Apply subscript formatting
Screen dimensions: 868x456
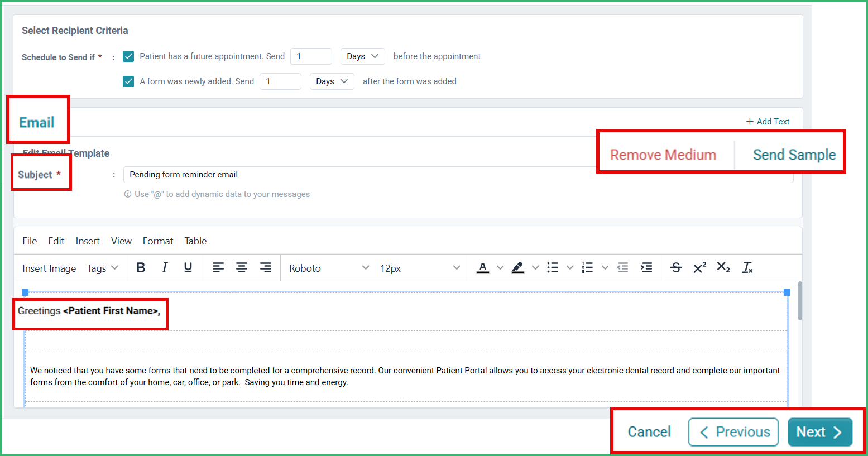point(723,267)
